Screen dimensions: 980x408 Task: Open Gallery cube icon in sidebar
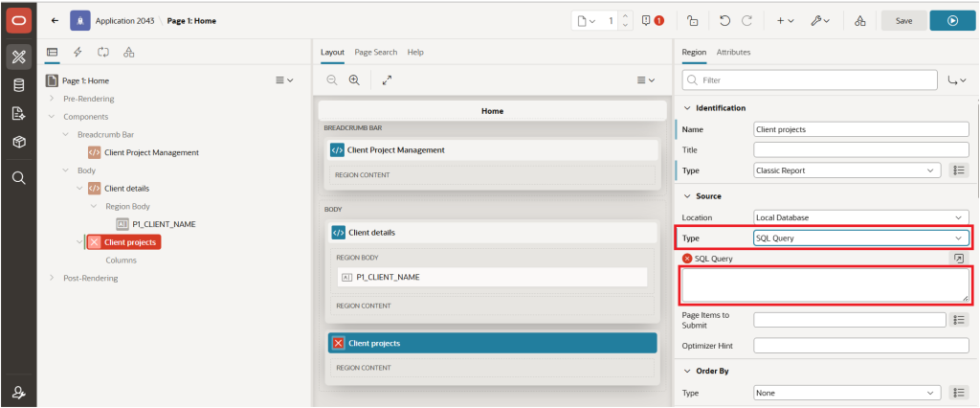19,143
